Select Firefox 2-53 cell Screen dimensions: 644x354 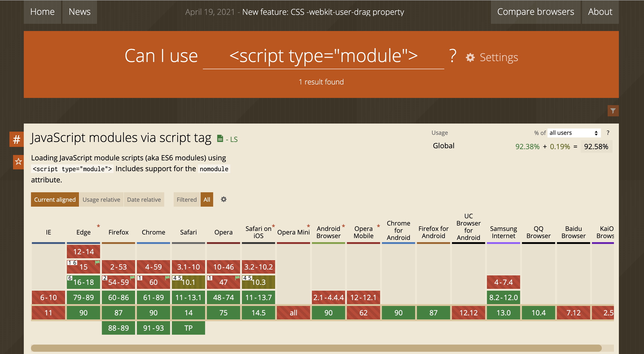click(118, 267)
